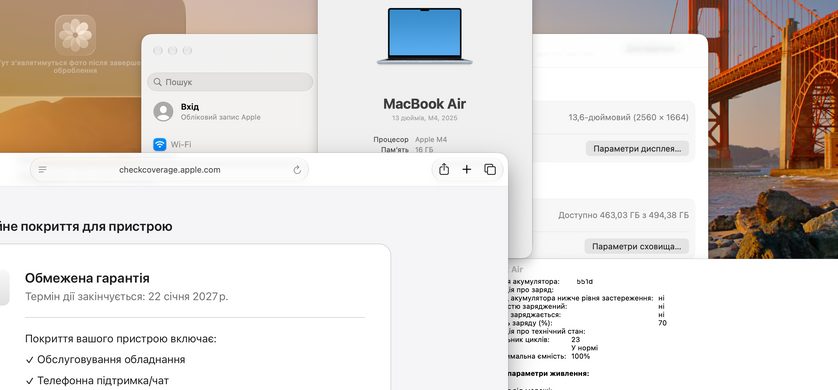Click the 'Покриття вашого пристрою включає:' line

(x=121, y=339)
